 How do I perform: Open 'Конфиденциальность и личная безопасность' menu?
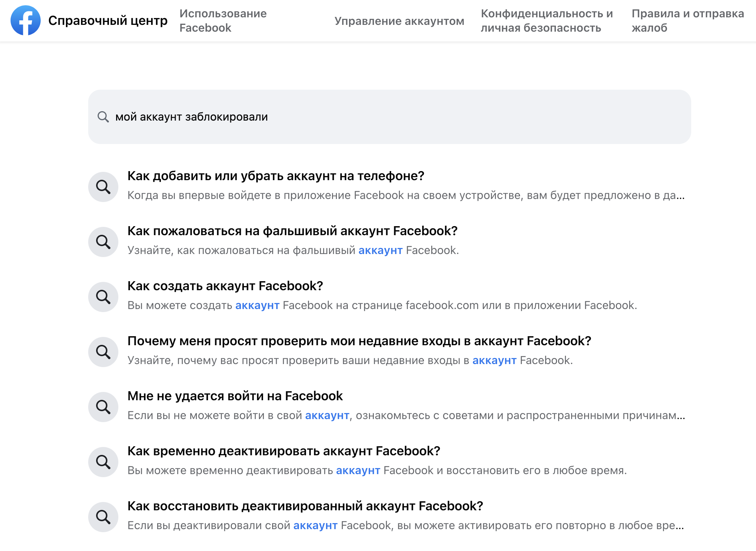coord(547,21)
